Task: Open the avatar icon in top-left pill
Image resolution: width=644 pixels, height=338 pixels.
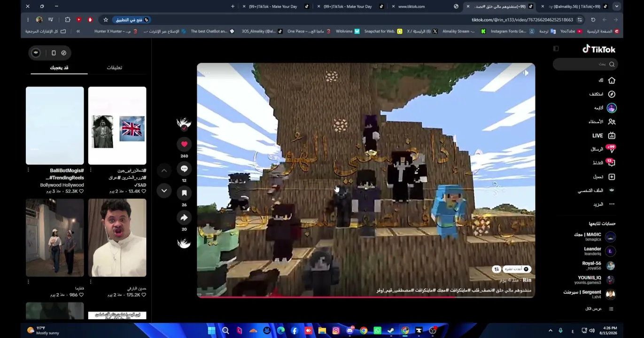Action: point(36,53)
